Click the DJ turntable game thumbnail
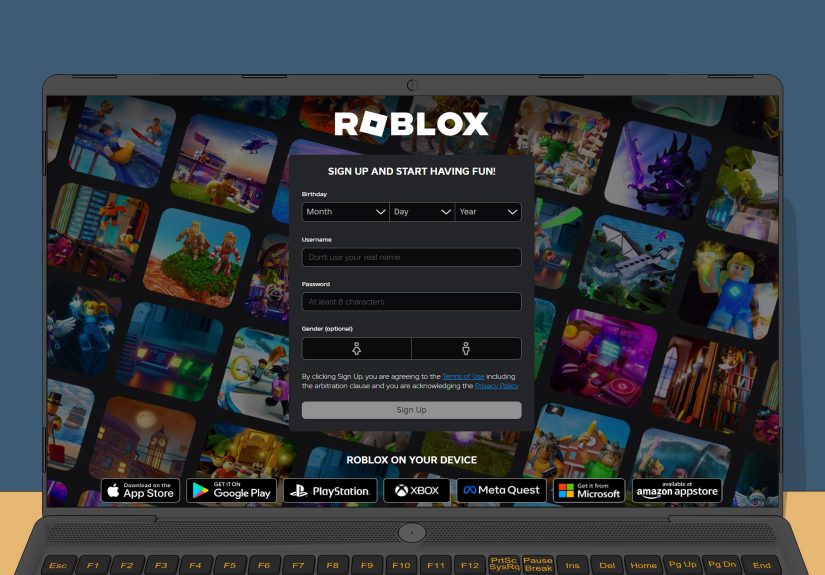This screenshot has width=825, height=575. pyautogui.click(x=604, y=359)
